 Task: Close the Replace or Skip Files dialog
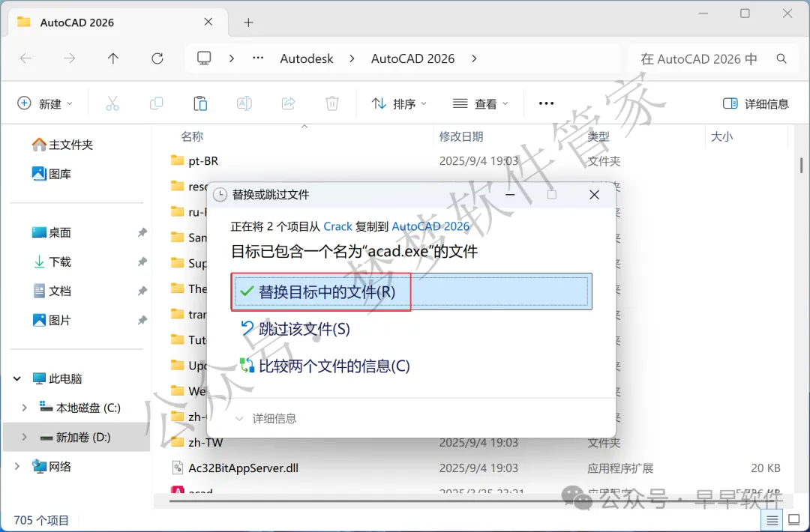594,195
